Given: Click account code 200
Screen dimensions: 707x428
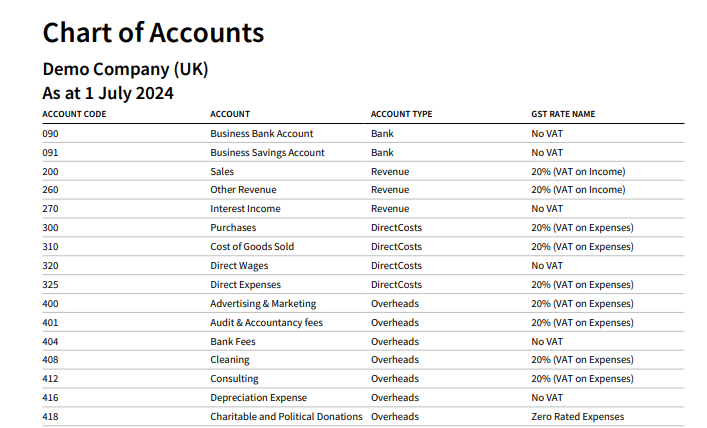Looking at the screenshot, I should tap(51, 171).
